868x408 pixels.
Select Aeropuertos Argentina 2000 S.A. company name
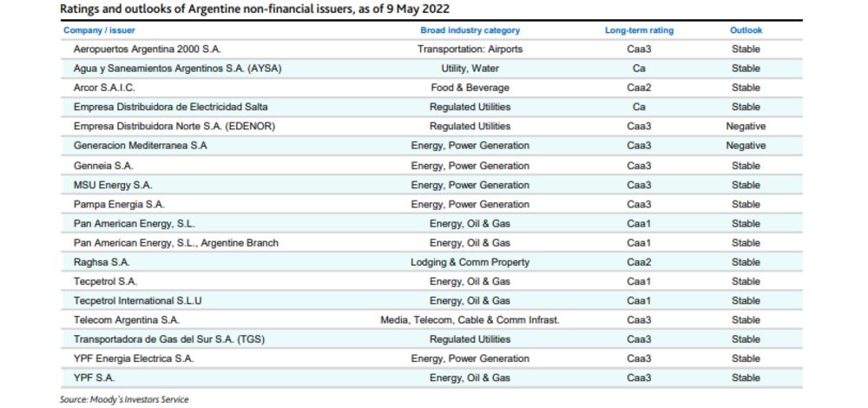154,49
